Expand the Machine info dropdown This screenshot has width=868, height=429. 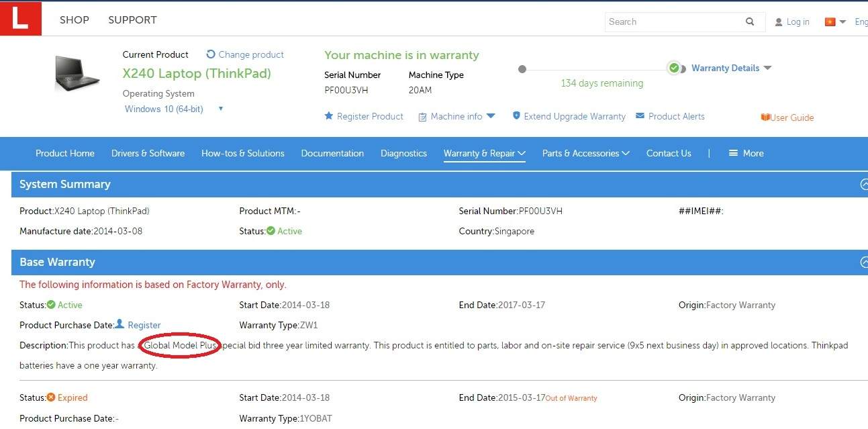point(456,116)
